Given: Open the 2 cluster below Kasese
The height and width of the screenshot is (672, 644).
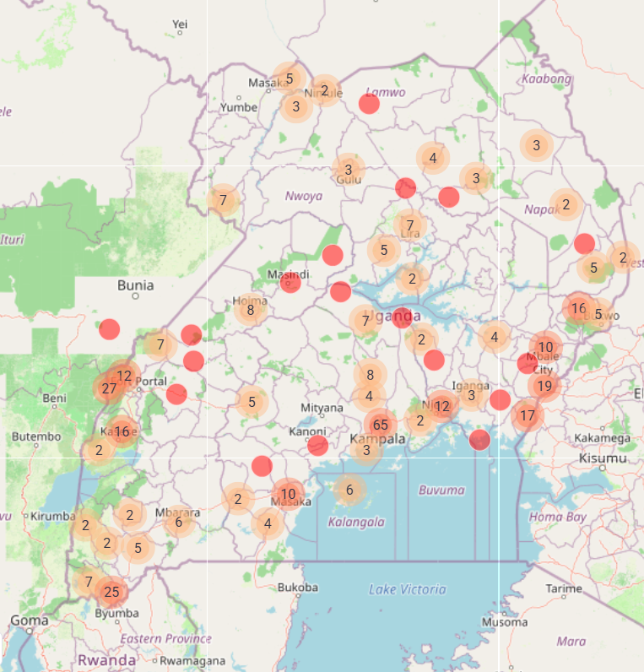Looking at the screenshot, I should point(99,450).
